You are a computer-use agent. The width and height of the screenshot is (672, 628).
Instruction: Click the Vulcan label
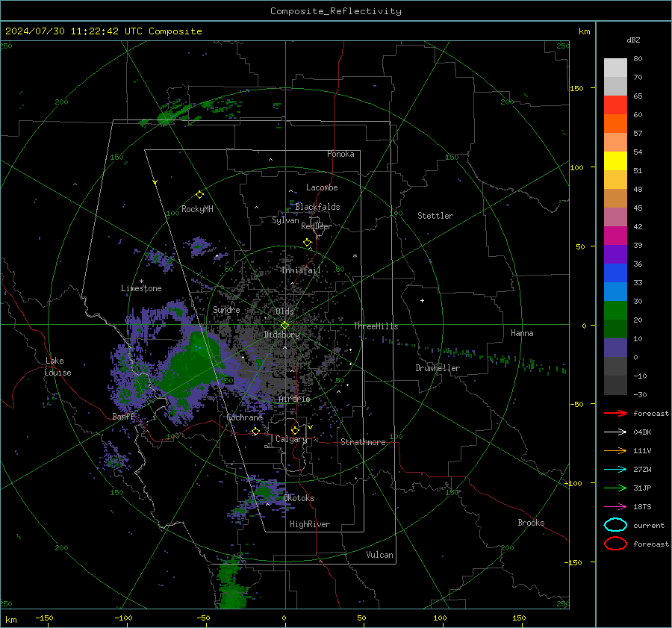380,555
